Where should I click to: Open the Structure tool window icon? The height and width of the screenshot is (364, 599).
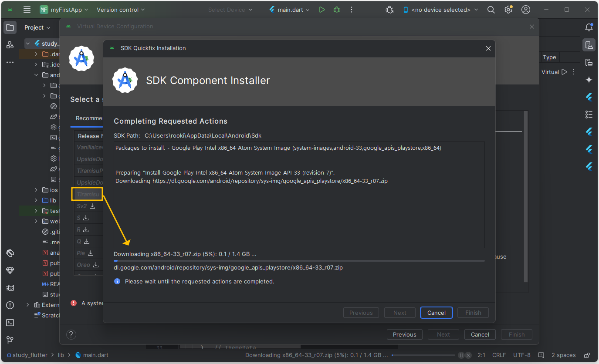[x=10, y=45]
